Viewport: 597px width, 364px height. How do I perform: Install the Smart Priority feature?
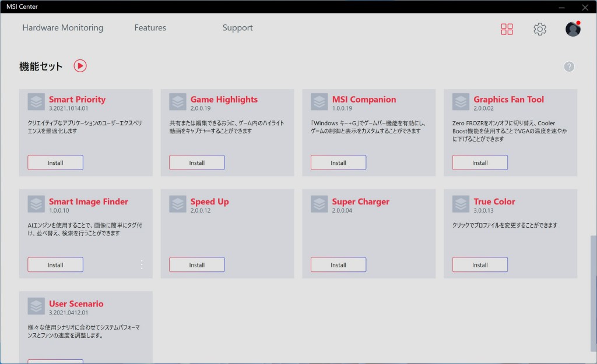click(x=55, y=162)
